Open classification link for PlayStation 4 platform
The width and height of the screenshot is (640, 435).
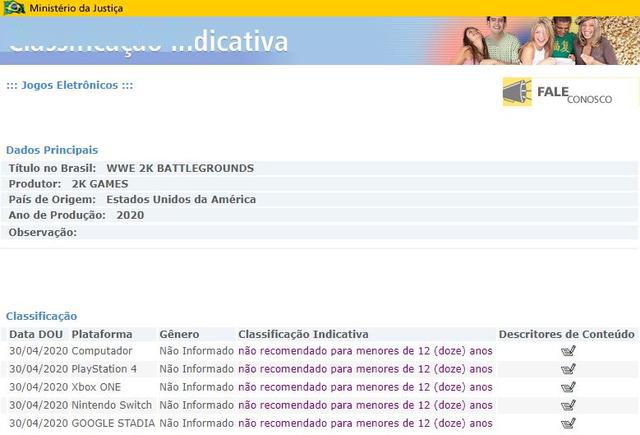coord(365,369)
